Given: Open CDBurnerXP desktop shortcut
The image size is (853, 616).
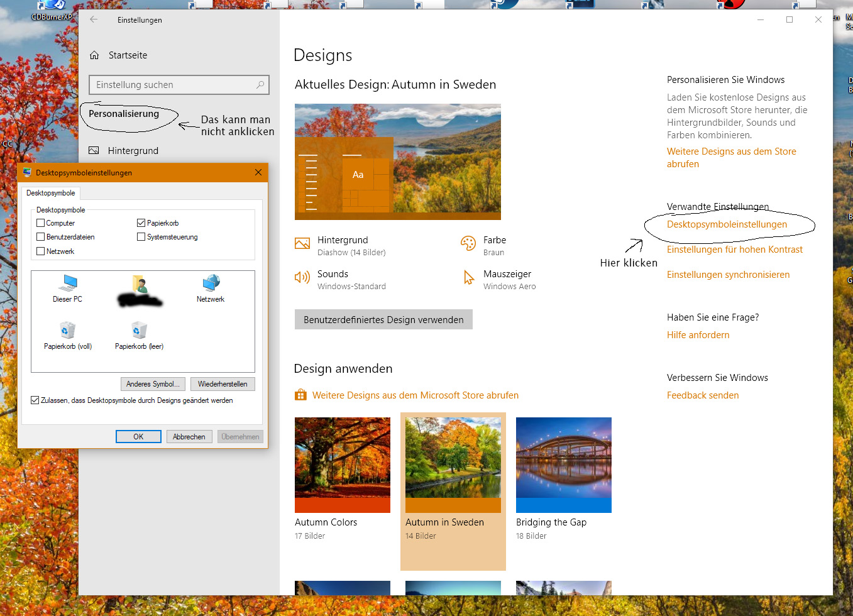Looking at the screenshot, I should (52, 10).
